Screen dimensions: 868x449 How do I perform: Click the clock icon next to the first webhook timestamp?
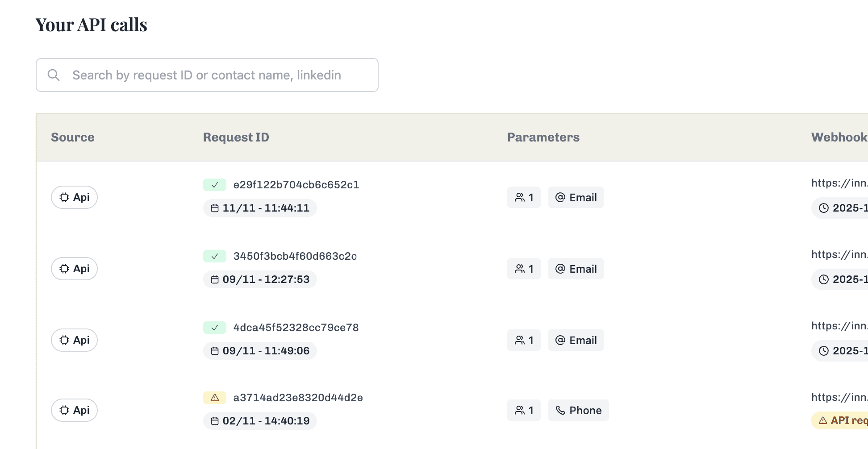coord(824,208)
